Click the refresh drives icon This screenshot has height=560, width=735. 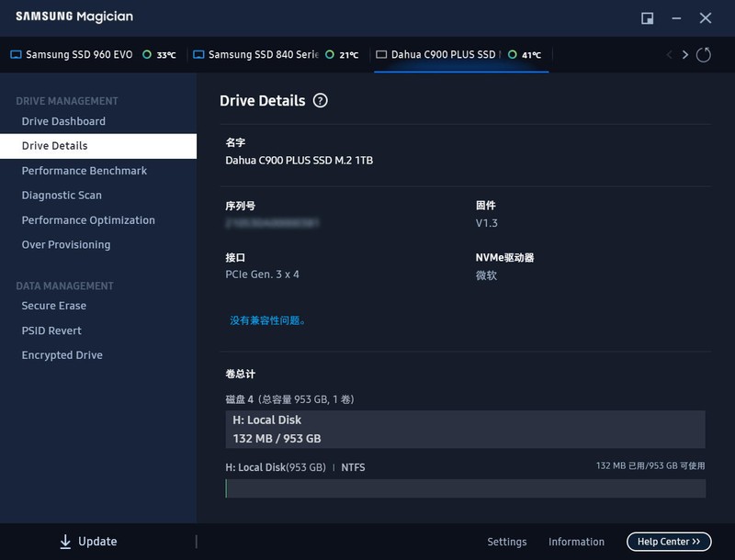(704, 55)
